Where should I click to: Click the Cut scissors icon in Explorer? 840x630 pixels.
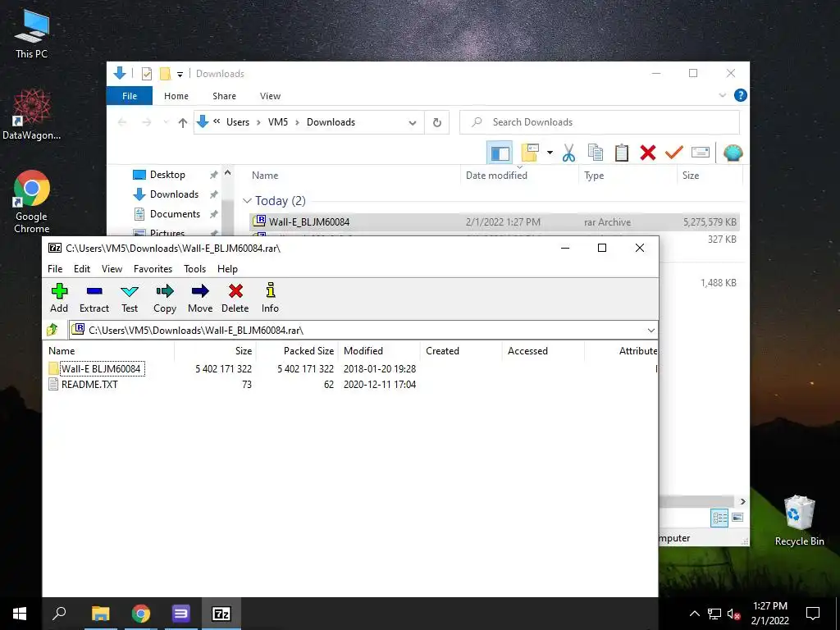pyautogui.click(x=568, y=153)
